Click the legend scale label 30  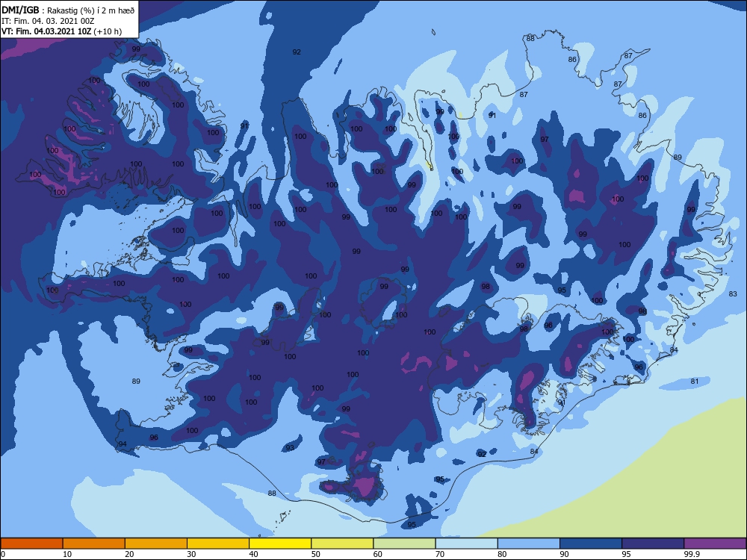[x=191, y=554]
